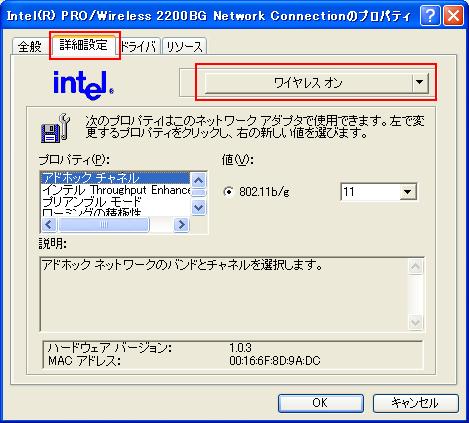Click the description text about ad hoc channel
The height and width of the screenshot is (423, 469).
coord(182,265)
